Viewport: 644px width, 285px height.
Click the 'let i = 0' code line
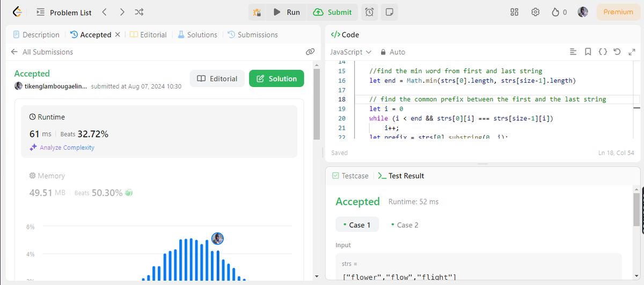point(386,108)
